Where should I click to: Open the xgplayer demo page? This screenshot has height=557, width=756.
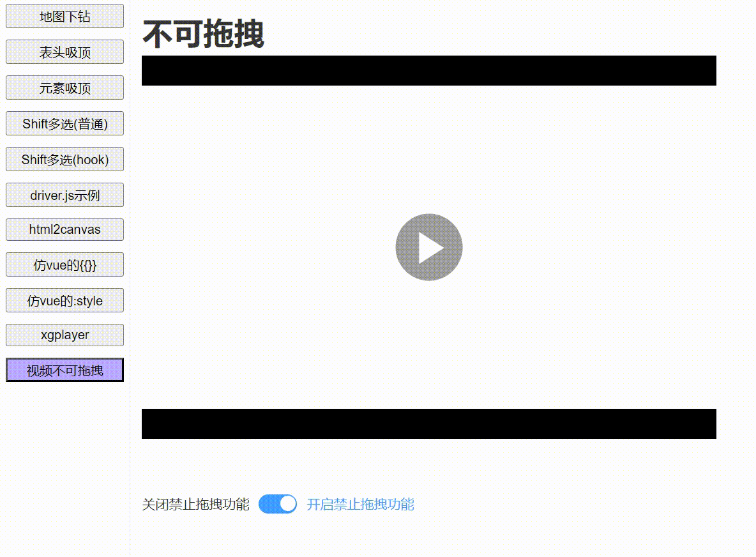(x=64, y=335)
